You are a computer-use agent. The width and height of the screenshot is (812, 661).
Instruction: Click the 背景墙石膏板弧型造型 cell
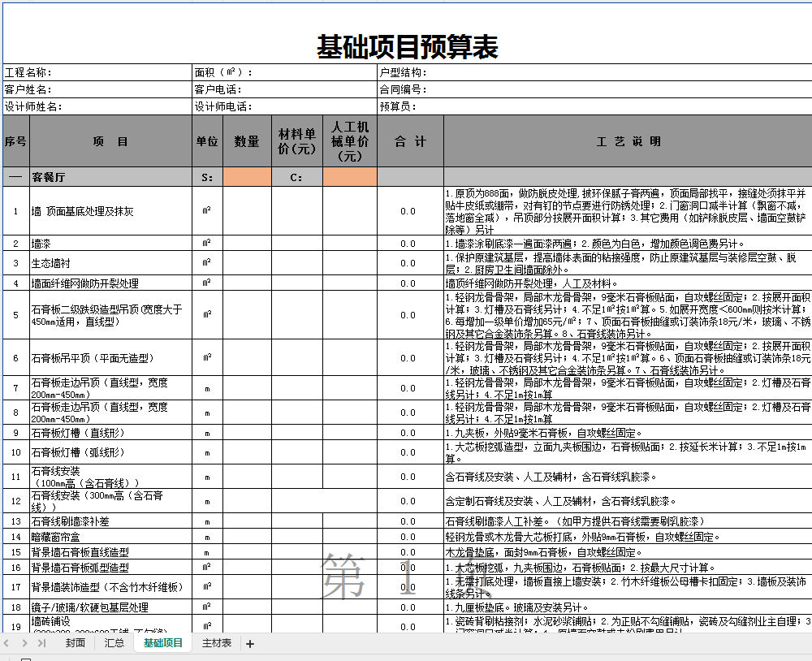click(110, 568)
